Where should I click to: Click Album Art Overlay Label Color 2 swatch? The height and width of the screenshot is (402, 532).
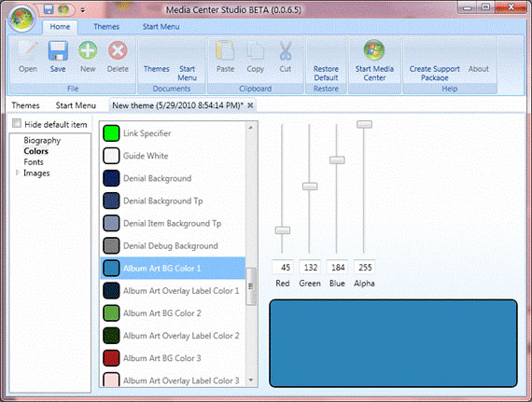click(x=111, y=336)
